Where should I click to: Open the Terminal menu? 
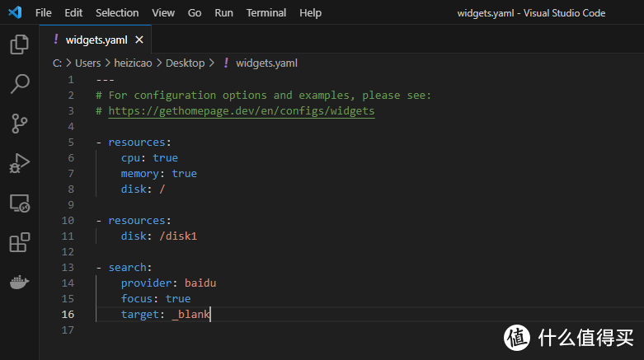(266, 13)
